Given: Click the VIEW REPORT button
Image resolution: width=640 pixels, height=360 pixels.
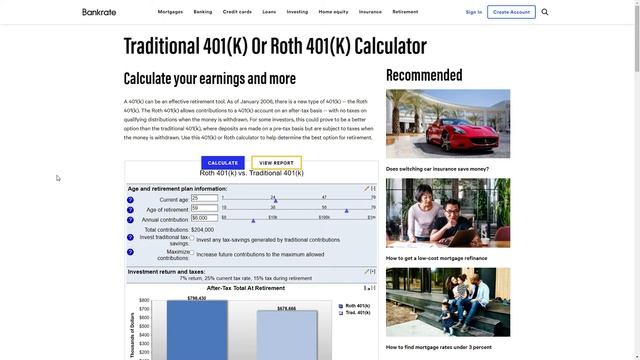Looking at the screenshot, I should click(276, 163).
